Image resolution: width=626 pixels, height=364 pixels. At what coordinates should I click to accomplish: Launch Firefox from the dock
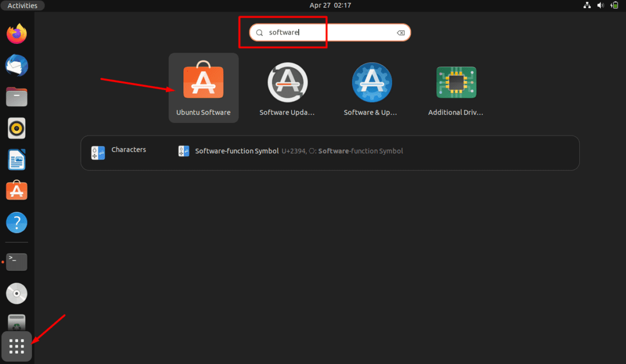(16, 33)
